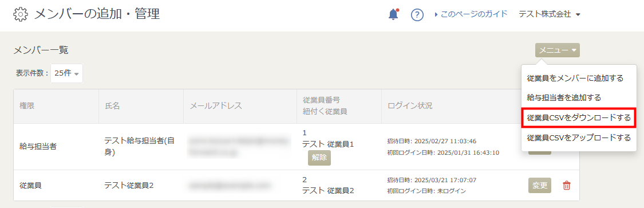Open the help question mark icon
This screenshot has width=644, height=208.
[417, 15]
